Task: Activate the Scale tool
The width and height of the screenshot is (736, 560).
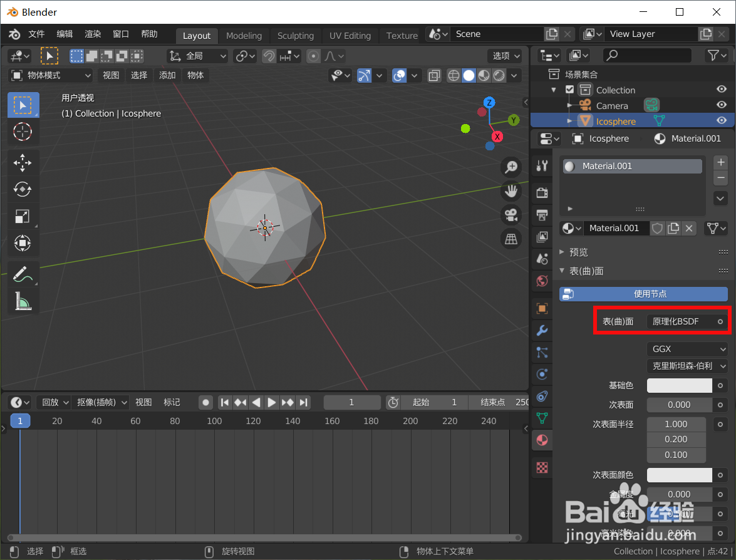Action: click(x=23, y=216)
